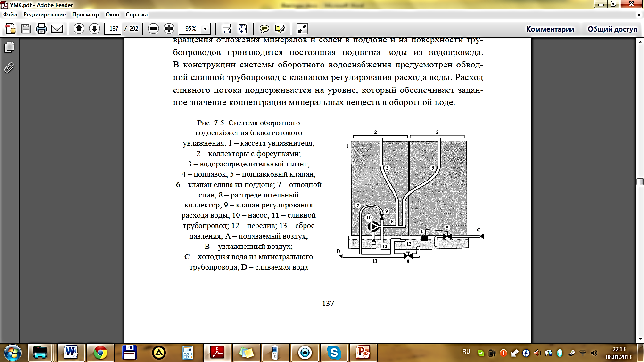Open the Общий доступ panel

(x=612, y=29)
